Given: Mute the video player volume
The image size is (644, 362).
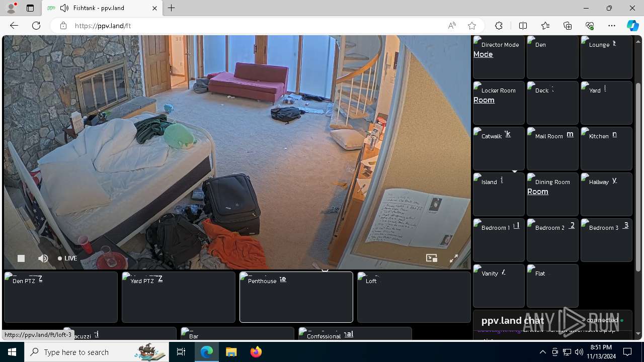Looking at the screenshot, I should click(43, 258).
